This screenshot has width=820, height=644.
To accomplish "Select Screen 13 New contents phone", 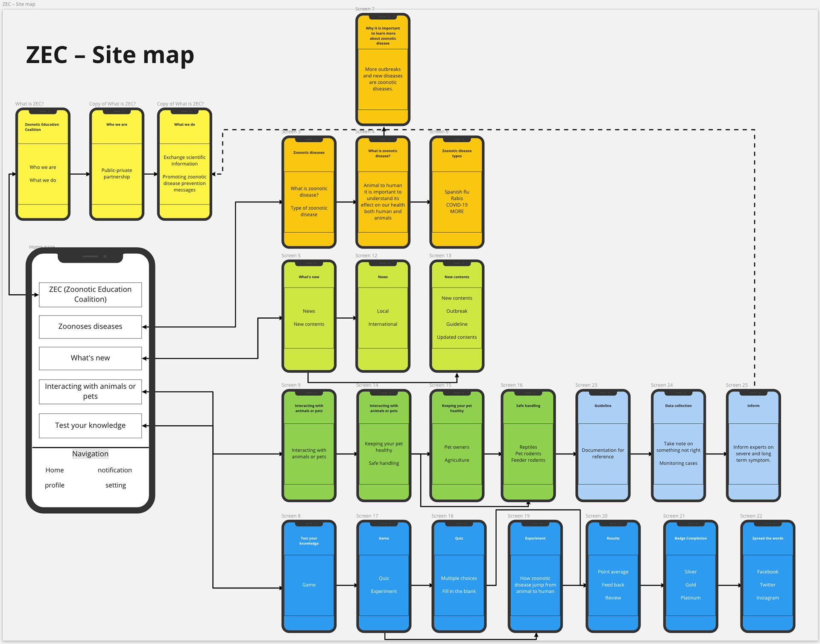I will pos(457,316).
